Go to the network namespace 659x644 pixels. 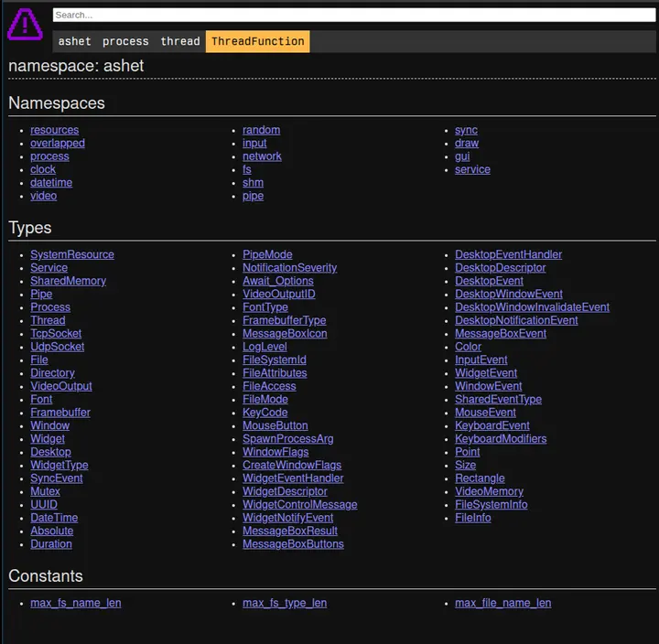coord(262,156)
